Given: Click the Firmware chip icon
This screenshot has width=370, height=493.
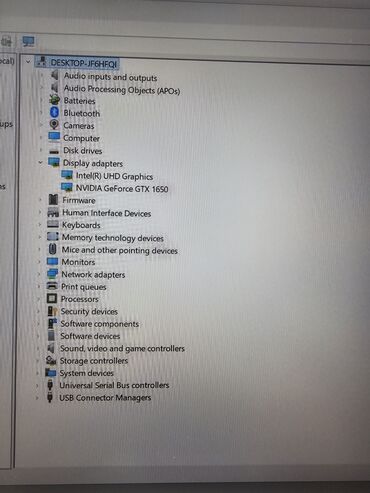Looking at the screenshot, I should [53, 199].
